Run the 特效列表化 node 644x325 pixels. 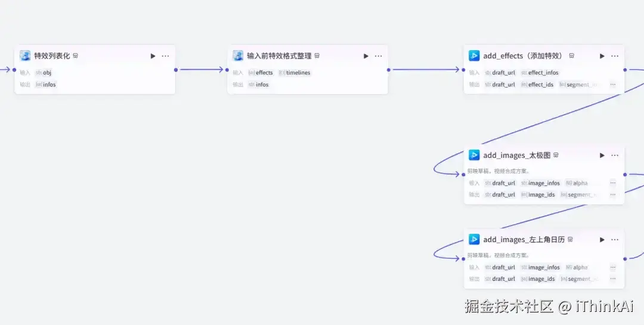tap(153, 56)
